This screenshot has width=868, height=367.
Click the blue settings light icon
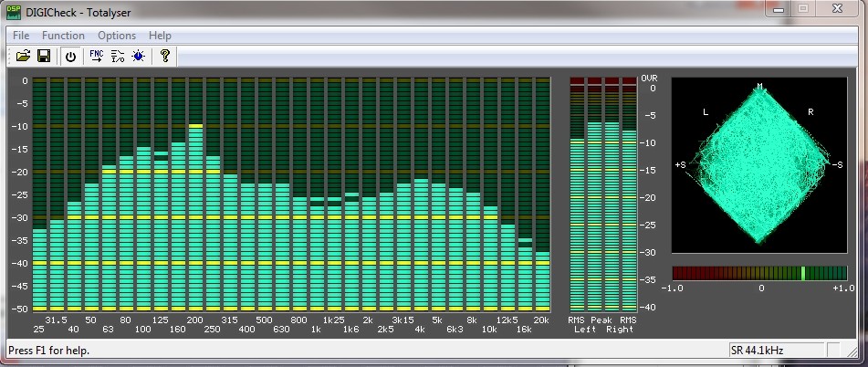(x=138, y=57)
